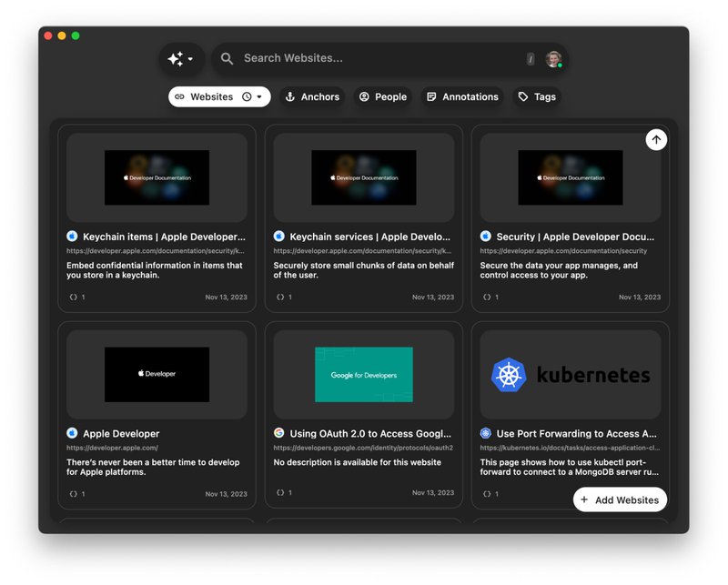This screenshot has height=585, width=728.
Task: Click 'There's never been a better time' text
Action: 153,467
